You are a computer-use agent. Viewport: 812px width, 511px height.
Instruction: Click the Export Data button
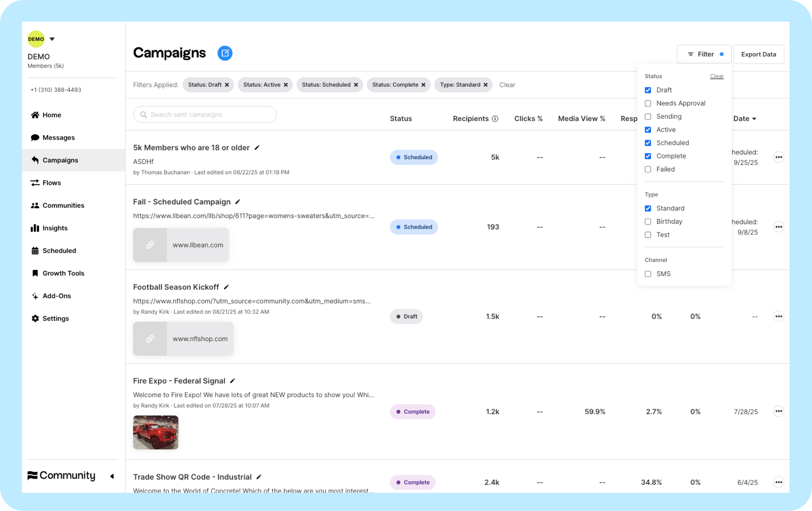[x=758, y=54]
